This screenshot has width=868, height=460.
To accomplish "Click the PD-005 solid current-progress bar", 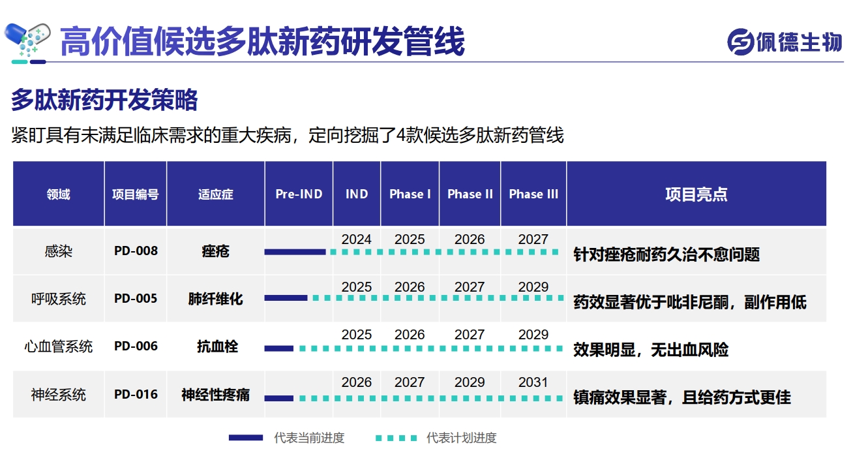I will click(286, 298).
